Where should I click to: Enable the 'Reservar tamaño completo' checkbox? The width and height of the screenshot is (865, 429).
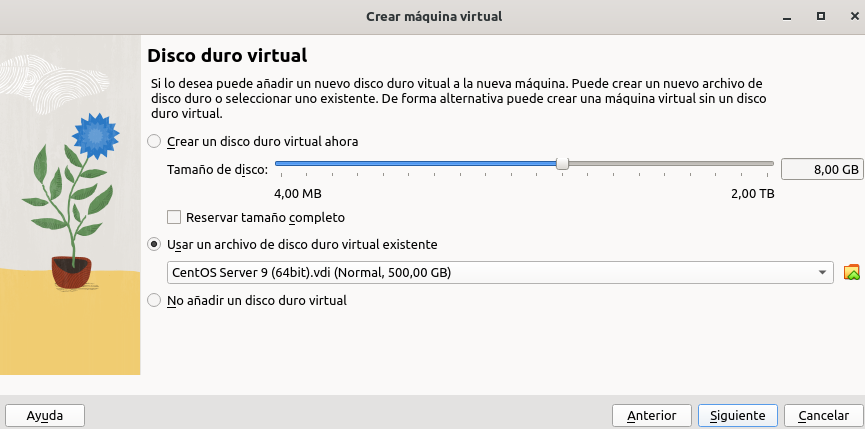point(174,217)
